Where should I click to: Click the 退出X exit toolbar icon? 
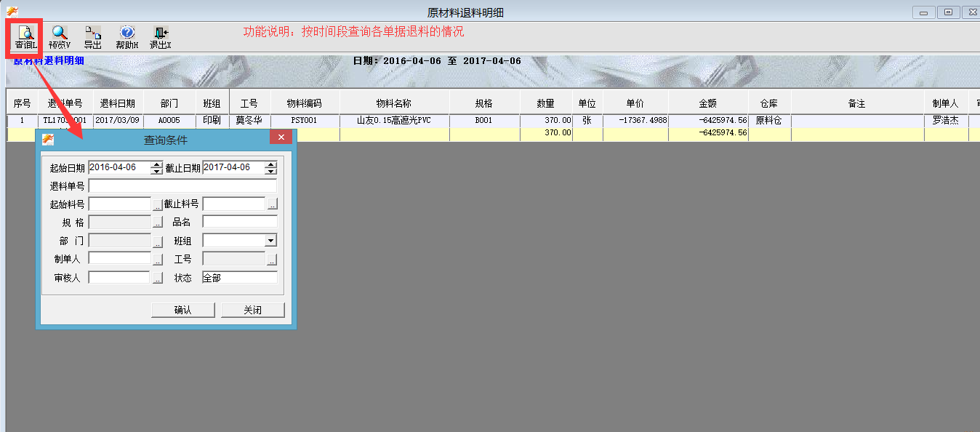click(161, 37)
